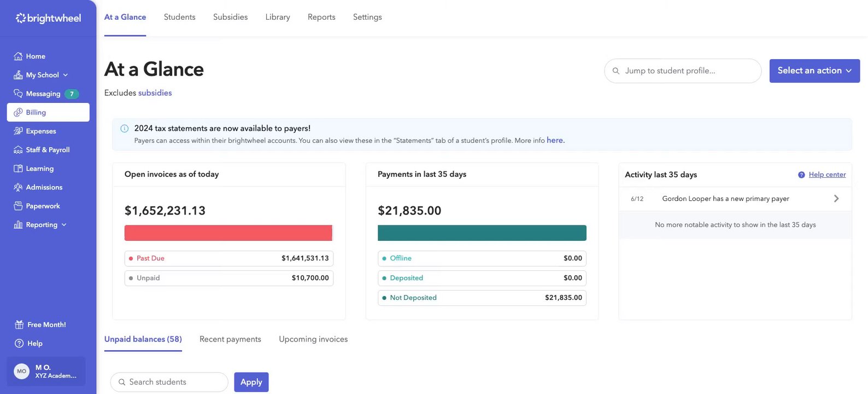Switch to the Students tab
Viewport: 868px width, 394px height.
pos(179,18)
